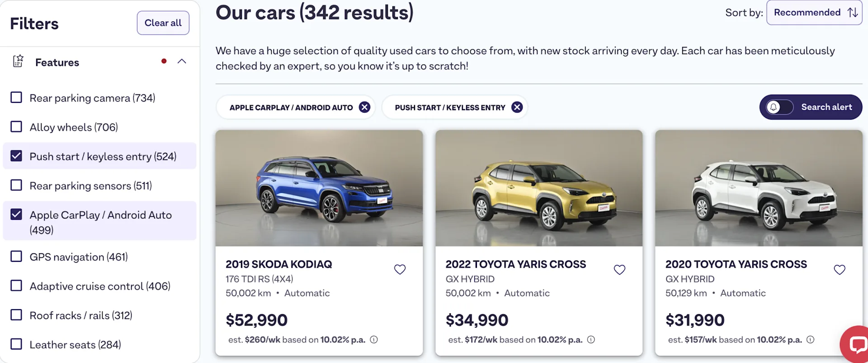This screenshot has width=868, height=363.
Task: Uncheck Push start / keyless entry filter
Action: pos(16,156)
